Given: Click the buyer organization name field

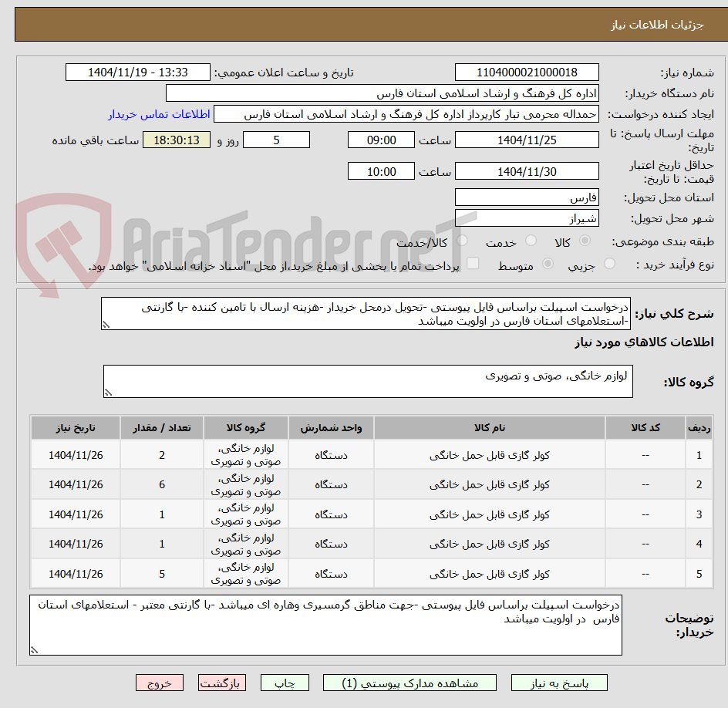Looking at the screenshot, I should [382, 93].
